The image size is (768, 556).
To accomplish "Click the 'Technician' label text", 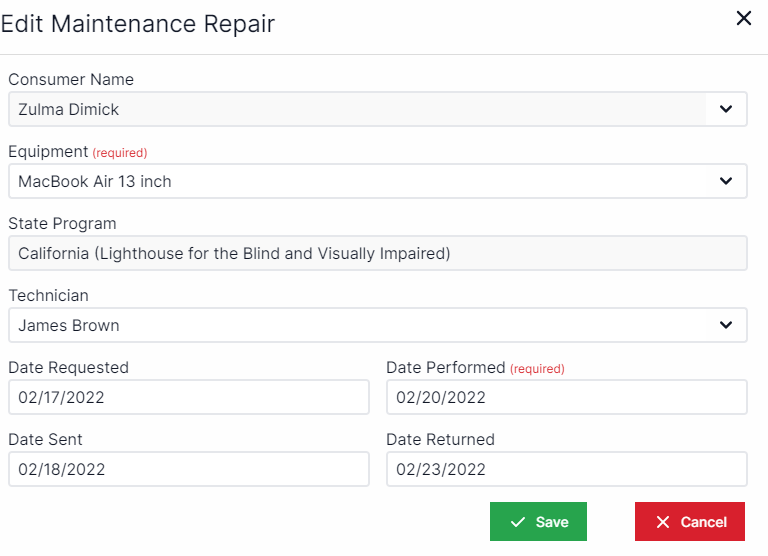I will 48,296.
